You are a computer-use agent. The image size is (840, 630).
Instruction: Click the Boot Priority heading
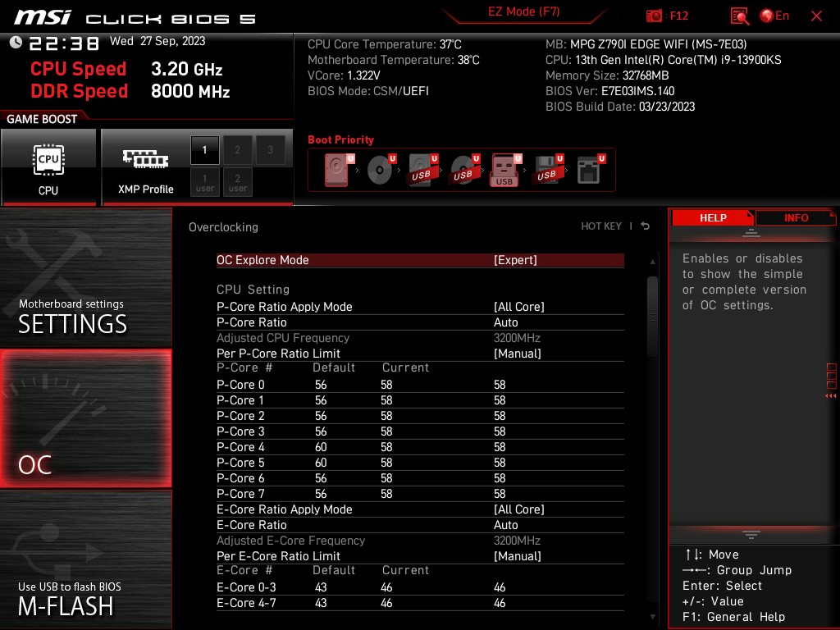340,139
